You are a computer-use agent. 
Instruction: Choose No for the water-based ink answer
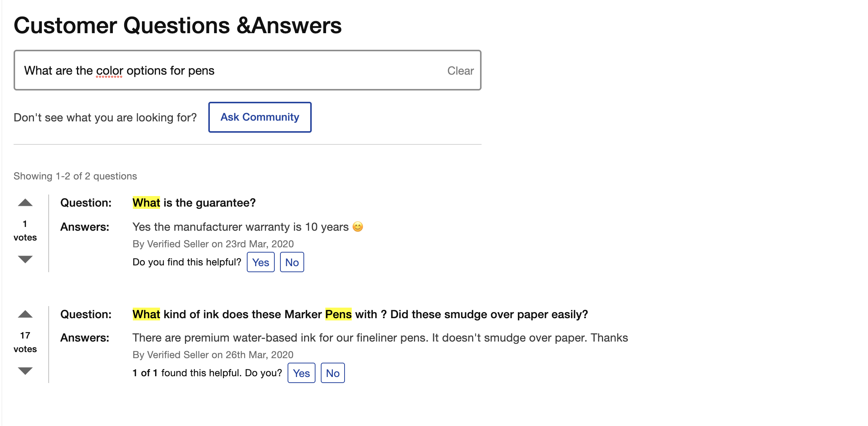click(x=332, y=373)
